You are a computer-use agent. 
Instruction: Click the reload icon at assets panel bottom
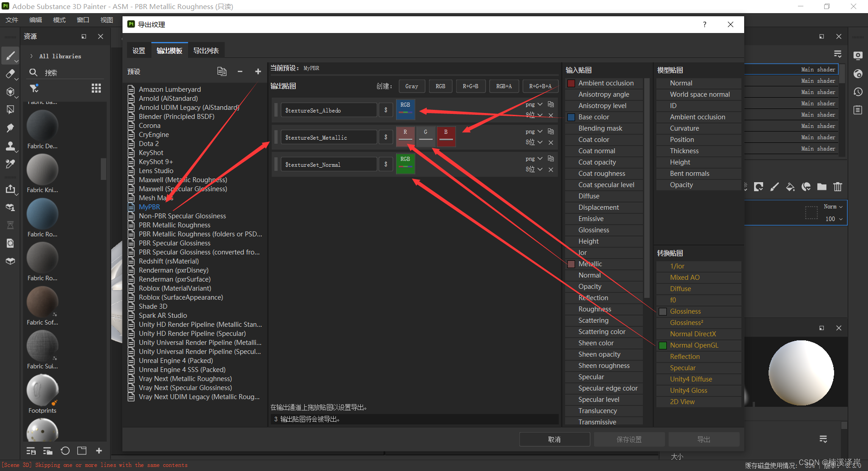tap(65, 451)
